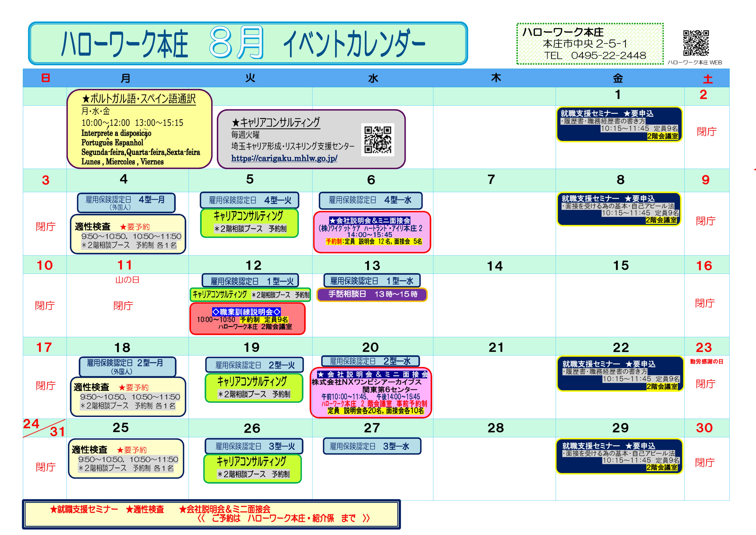
Task: Open the carigaku.mhlw.go.jp link
Action: point(284,158)
